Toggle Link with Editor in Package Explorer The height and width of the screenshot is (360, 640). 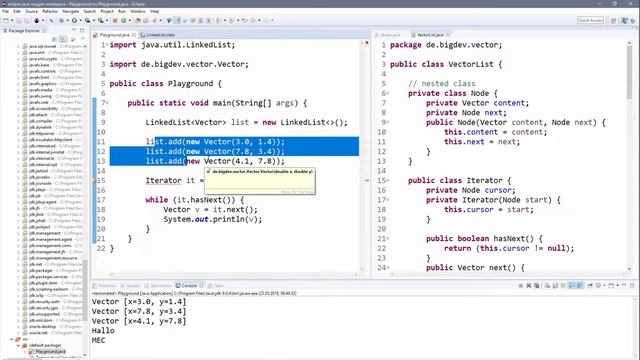63,39
